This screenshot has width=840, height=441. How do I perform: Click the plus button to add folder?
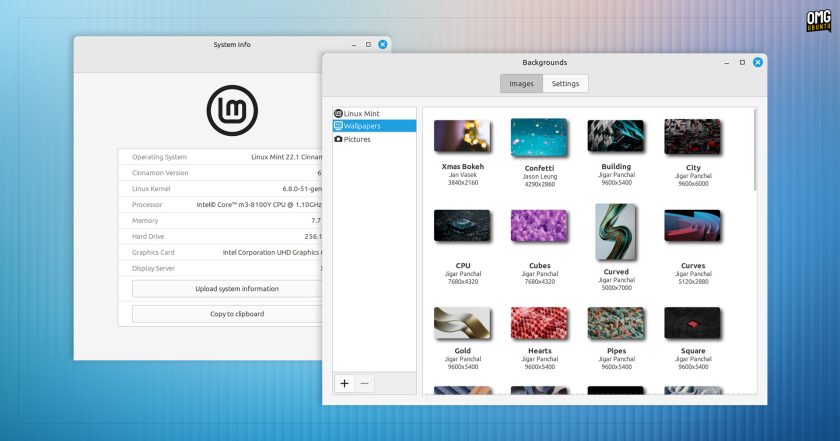[x=344, y=383]
